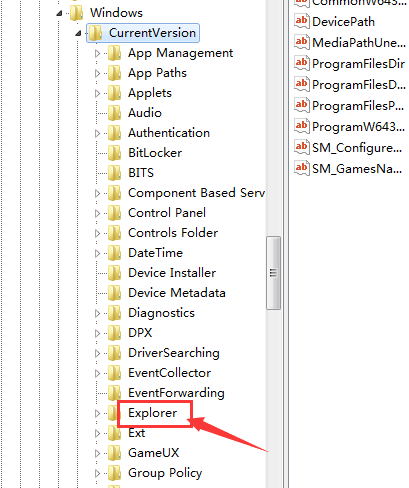Select the Audio key label
Viewport: 409px width, 488px height.
point(145,113)
